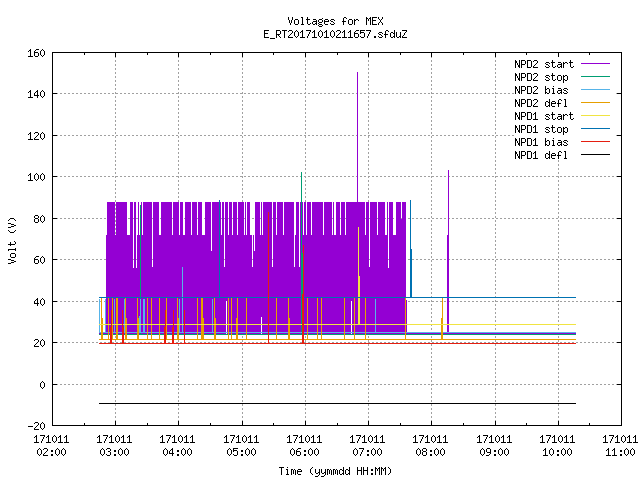The image size is (640, 480).
Task: Click the x-axis tick label 171011 02:00
Action: click(51, 446)
